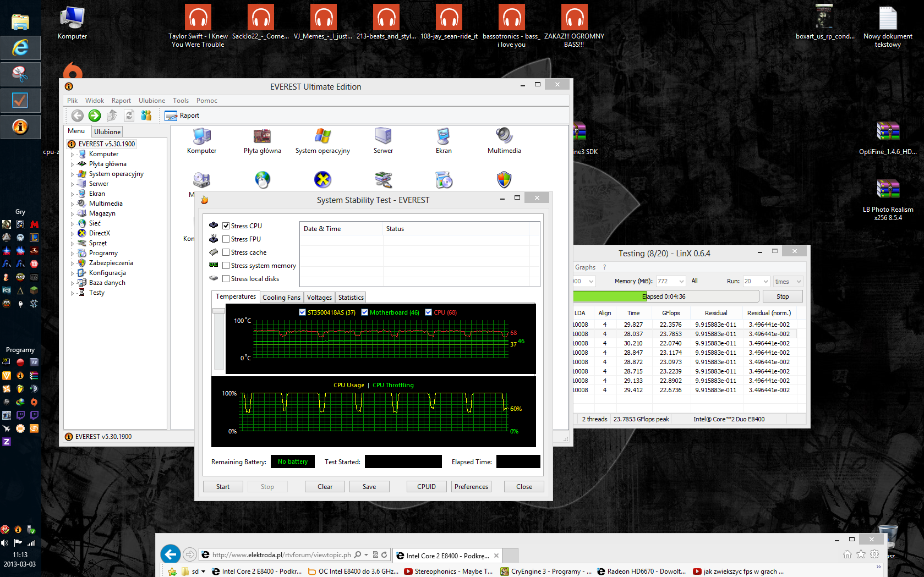The height and width of the screenshot is (577, 924).
Task: Switch to the Cooling Fans tab
Action: (281, 298)
